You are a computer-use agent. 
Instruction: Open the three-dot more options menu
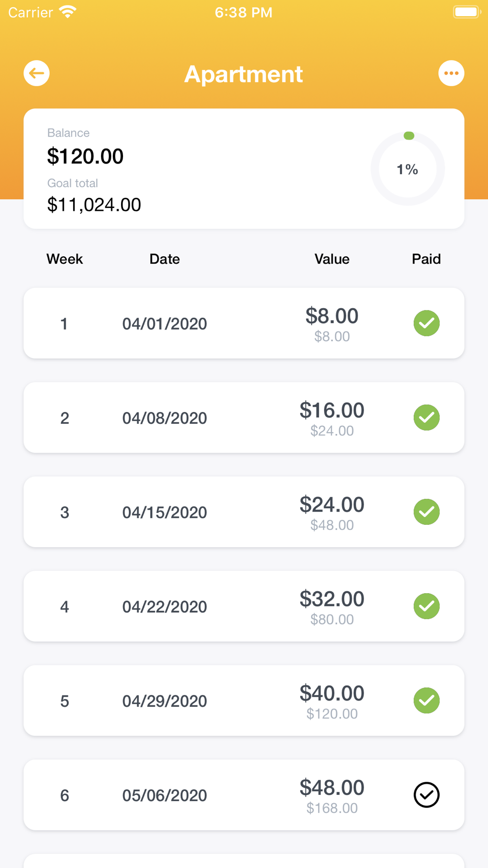(x=451, y=73)
